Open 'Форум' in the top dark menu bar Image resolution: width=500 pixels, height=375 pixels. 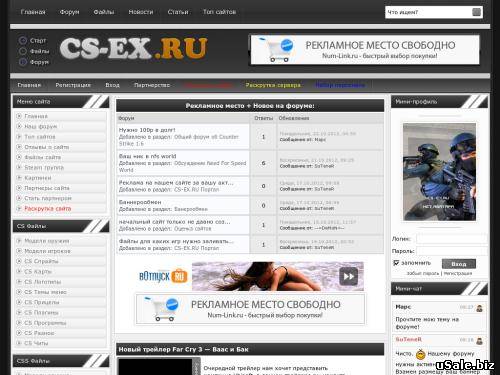69,12
